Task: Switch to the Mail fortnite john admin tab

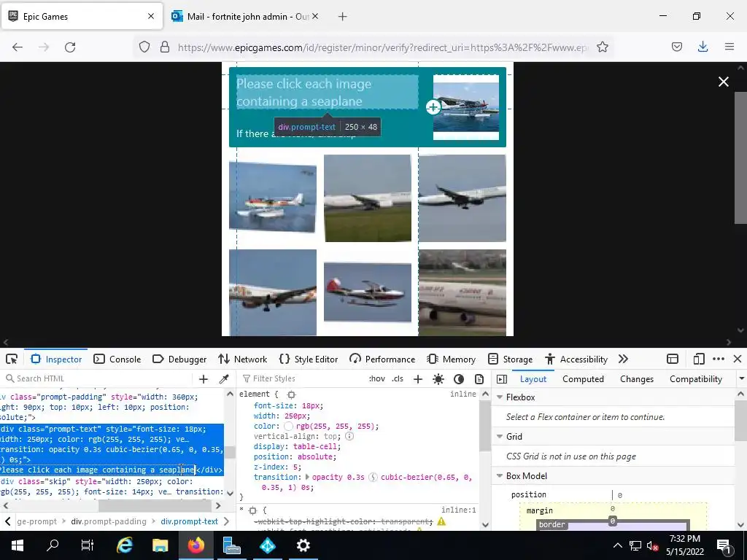Action: (x=245, y=17)
